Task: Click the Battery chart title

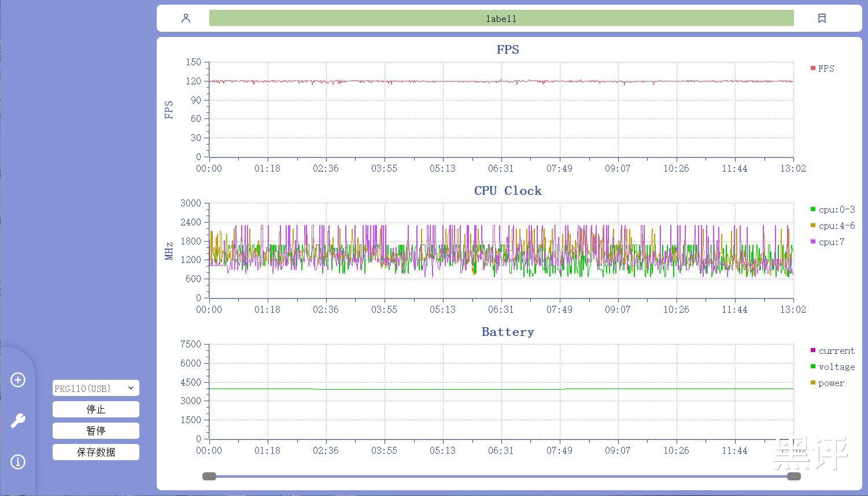Action: click(x=508, y=332)
